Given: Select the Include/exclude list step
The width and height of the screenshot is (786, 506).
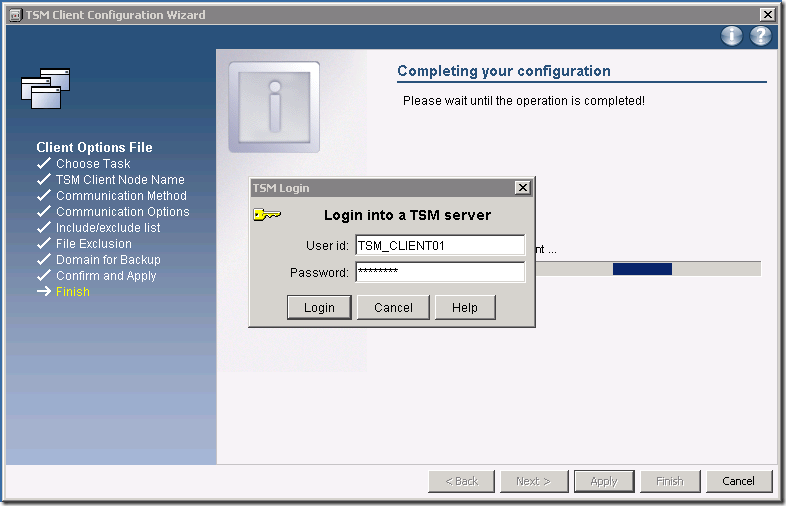Looking at the screenshot, I should coord(108,228).
